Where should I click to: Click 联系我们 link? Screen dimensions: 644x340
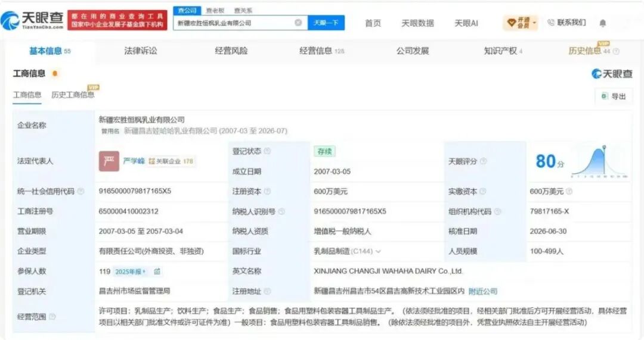tap(571, 23)
